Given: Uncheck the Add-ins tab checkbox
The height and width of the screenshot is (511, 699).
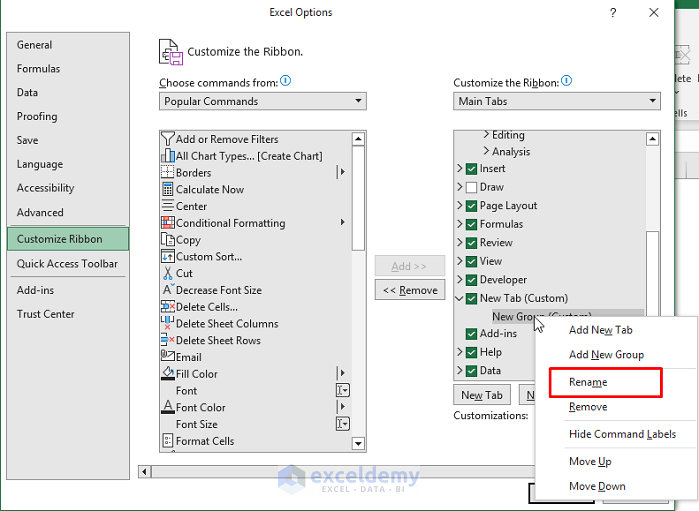Looking at the screenshot, I should pyautogui.click(x=471, y=334).
